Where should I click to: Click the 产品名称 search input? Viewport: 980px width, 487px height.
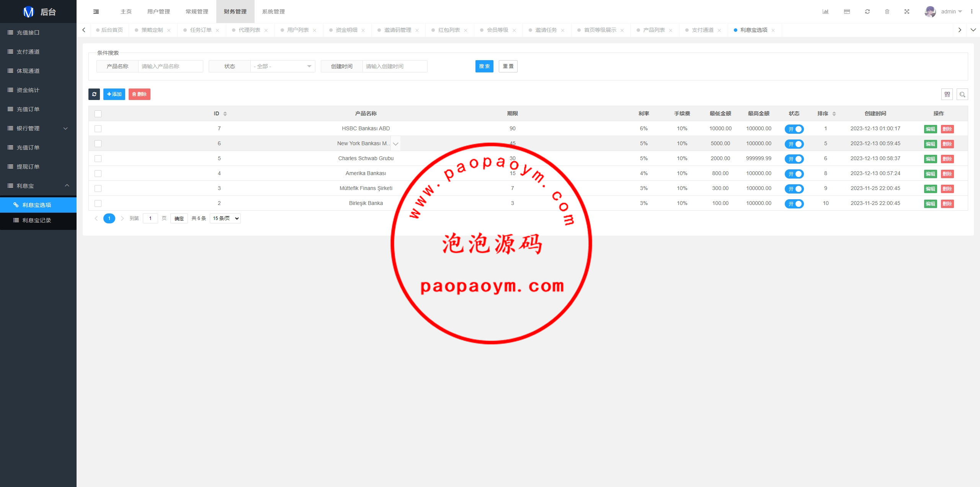coord(170,66)
